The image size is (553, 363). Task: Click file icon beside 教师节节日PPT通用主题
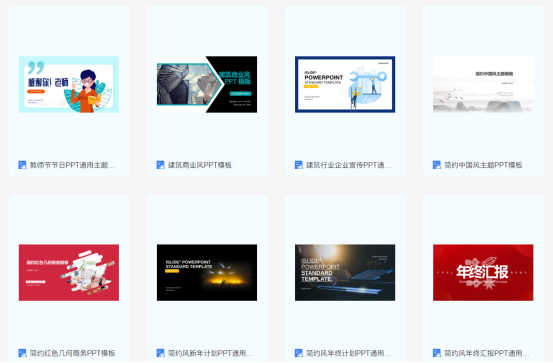tap(23, 165)
